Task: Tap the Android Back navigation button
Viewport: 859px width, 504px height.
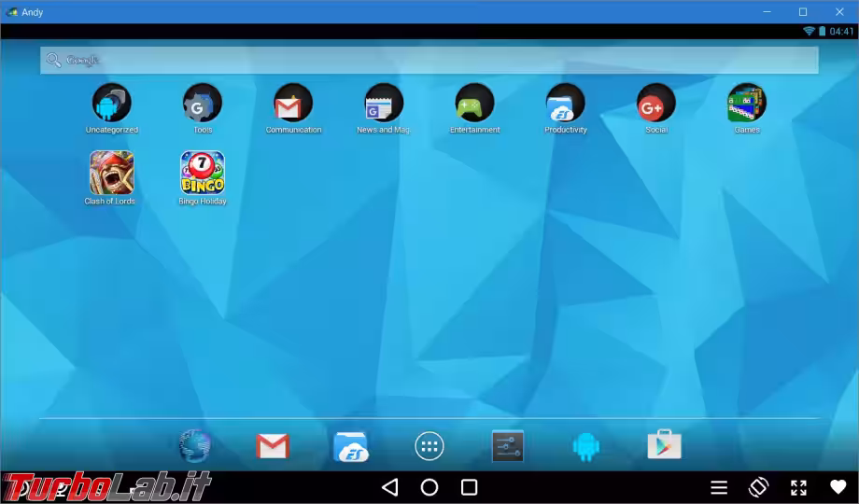Action: point(390,487)
